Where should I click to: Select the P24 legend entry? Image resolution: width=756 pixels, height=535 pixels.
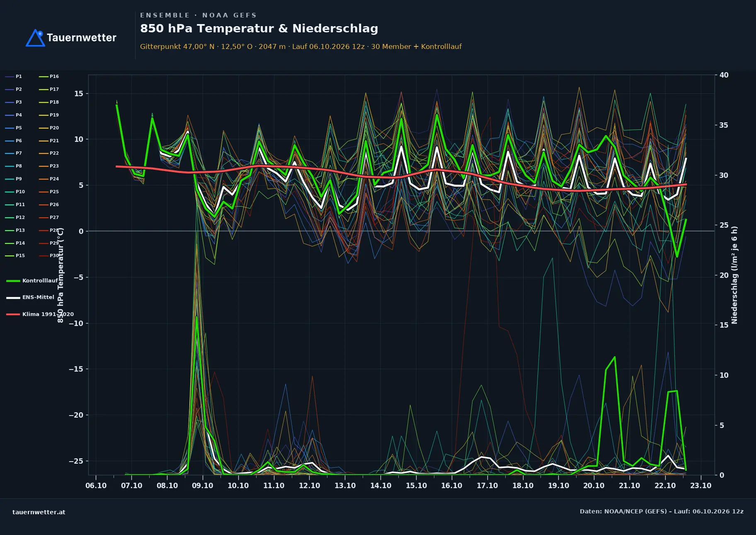49,179
